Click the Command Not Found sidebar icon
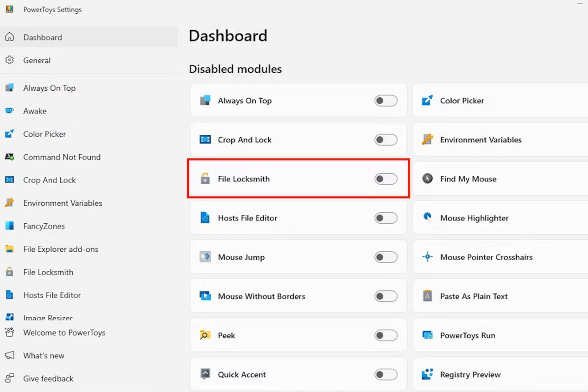 [9, 157]
